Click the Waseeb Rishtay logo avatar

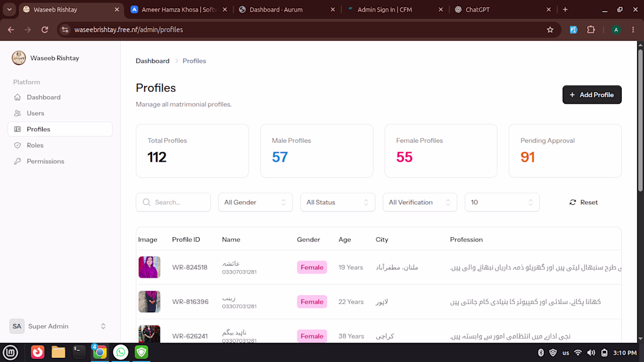point(19,58)
